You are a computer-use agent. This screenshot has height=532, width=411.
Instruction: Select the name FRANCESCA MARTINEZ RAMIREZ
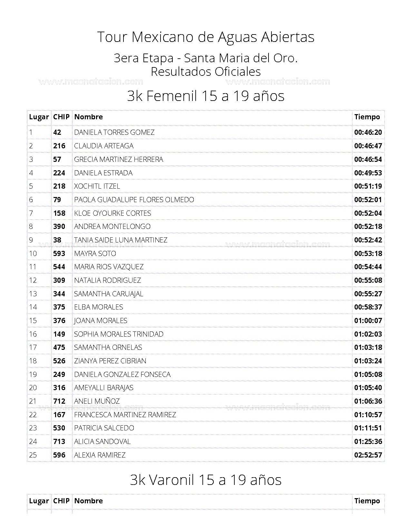125,415
